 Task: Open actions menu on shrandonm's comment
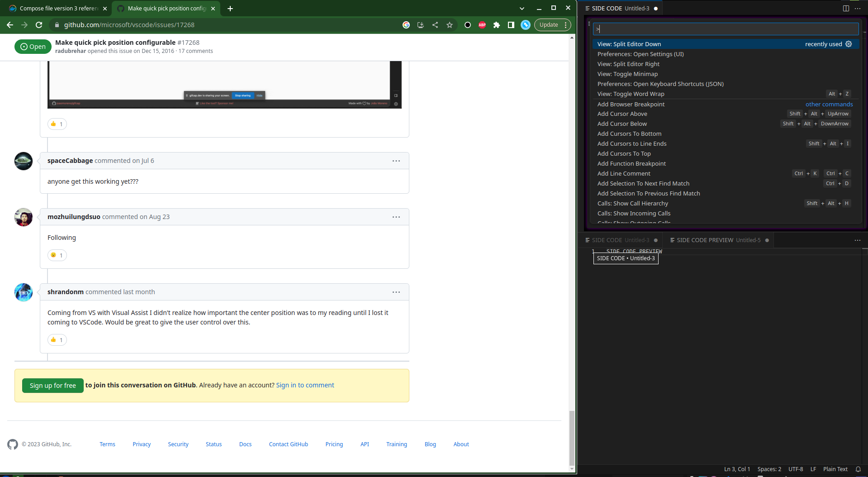point(396,292)
